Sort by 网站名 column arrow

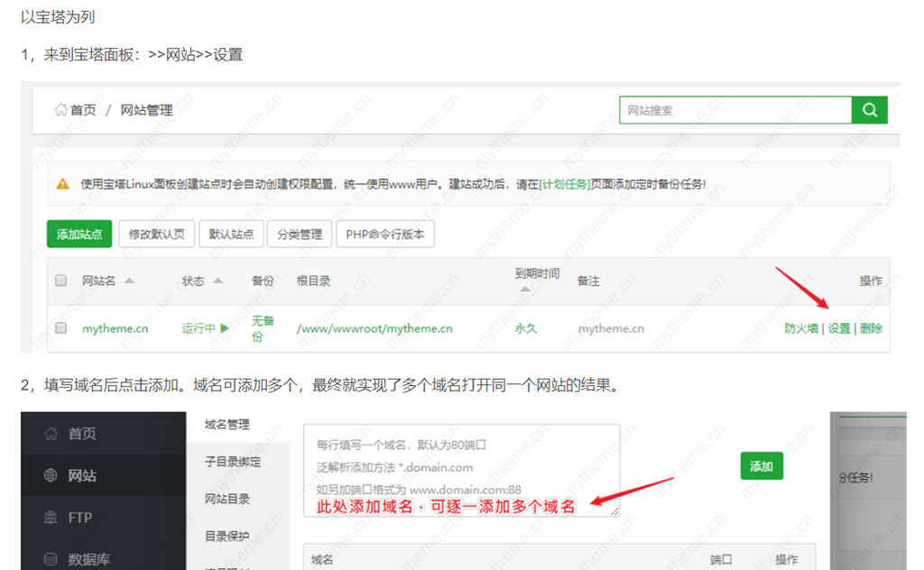pos(129,281)
